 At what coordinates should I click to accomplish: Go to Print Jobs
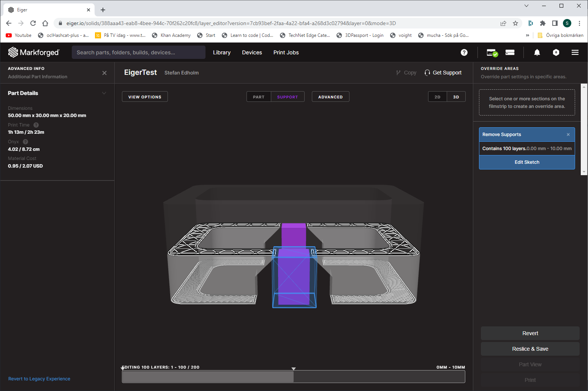coord(286,52)
